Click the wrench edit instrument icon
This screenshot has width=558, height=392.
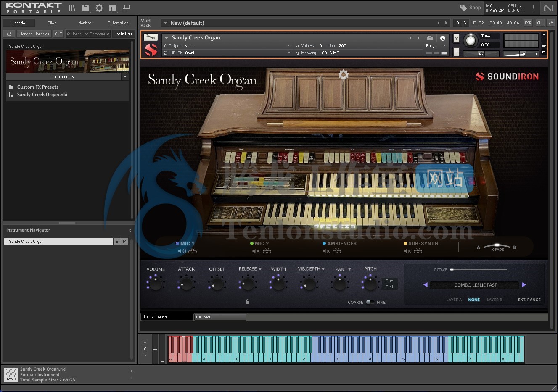coord(151,37)
